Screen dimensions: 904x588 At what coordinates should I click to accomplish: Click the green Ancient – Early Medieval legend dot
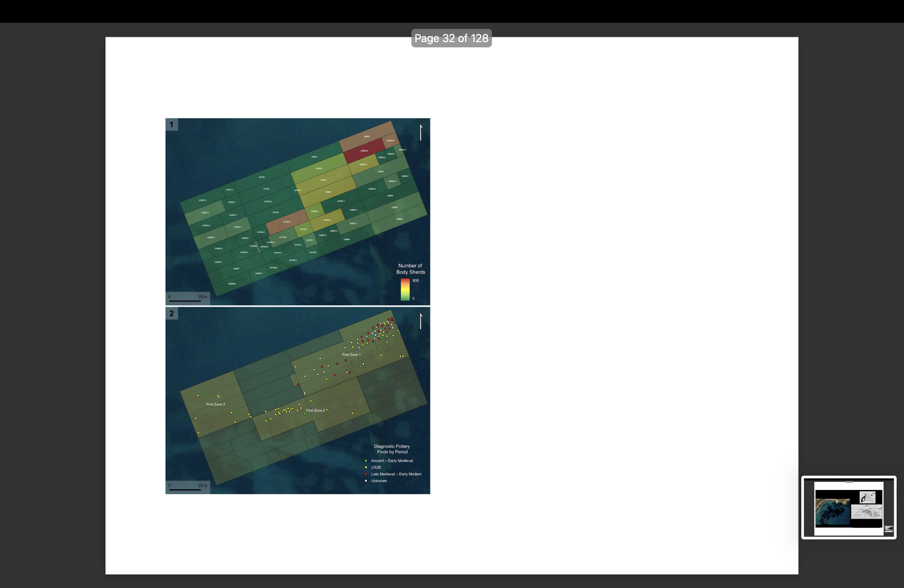tap(366, 461)
